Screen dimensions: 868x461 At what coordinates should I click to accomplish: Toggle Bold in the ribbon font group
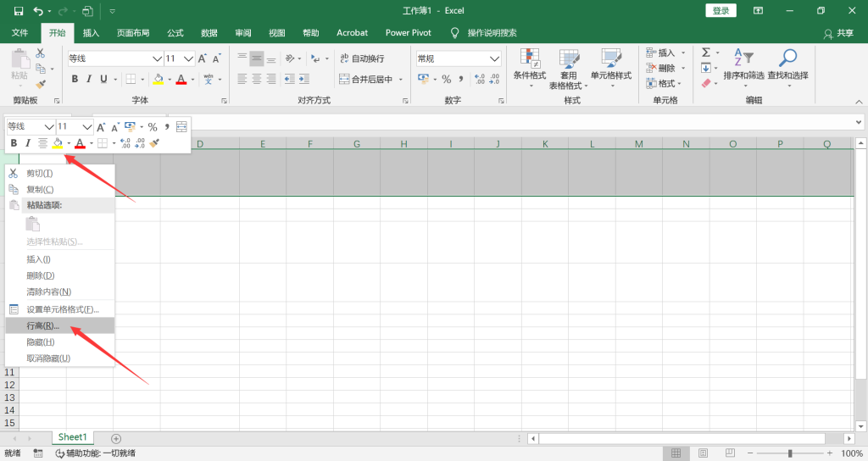tap(75, 79)
